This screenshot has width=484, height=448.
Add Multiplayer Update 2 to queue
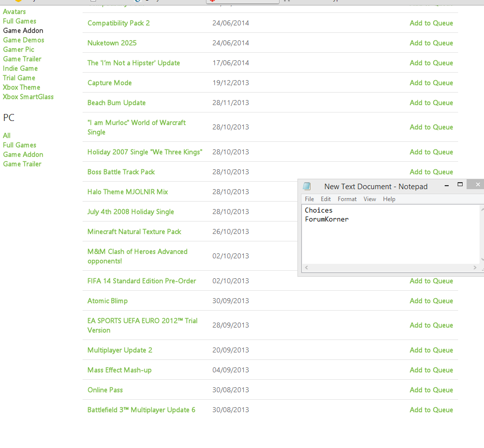[431, 350]
